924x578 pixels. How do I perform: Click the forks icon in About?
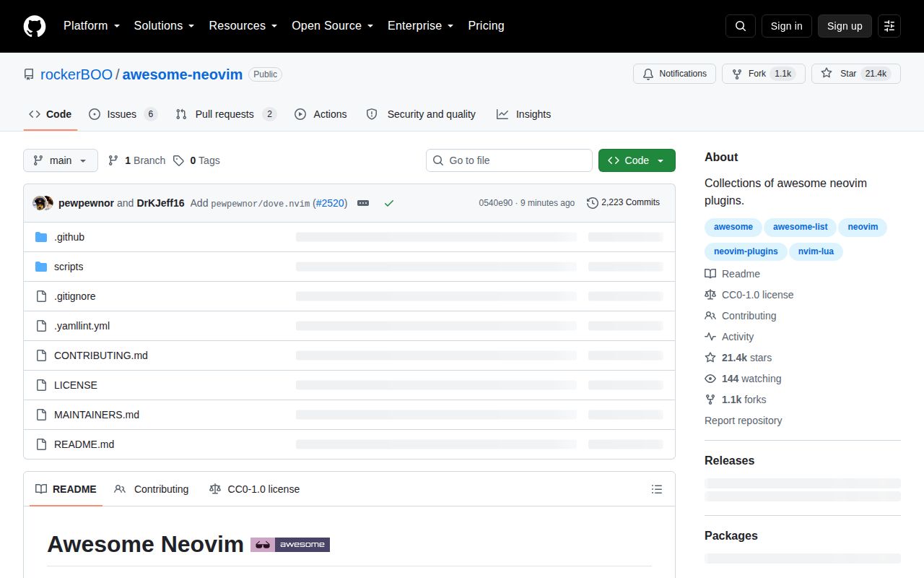(x=710, y=400)
